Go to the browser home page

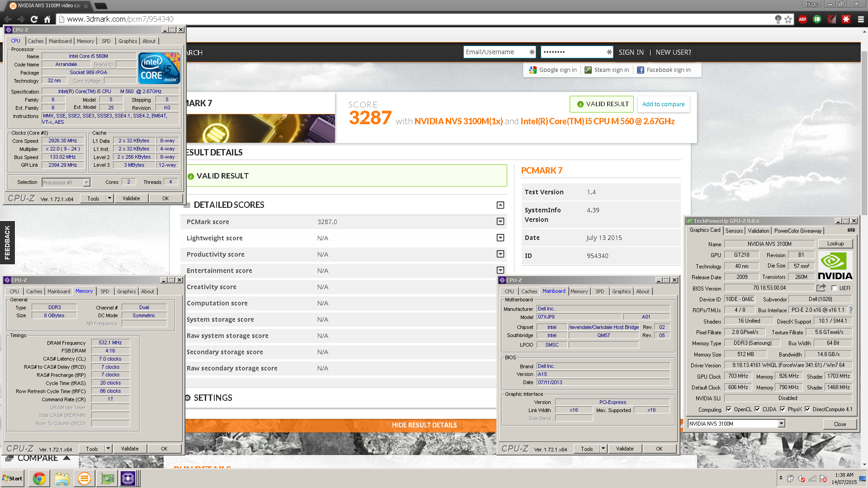tap(47, 19)
